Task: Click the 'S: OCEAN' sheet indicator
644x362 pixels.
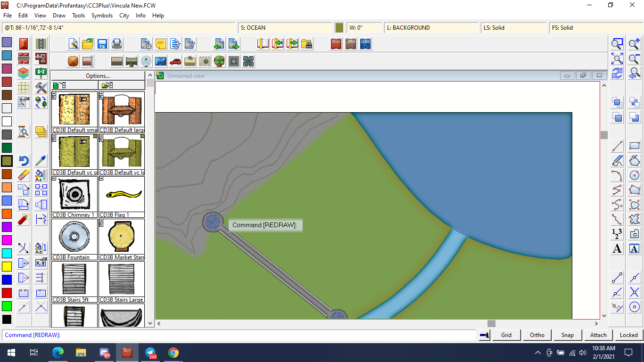Action: [x=285, y=28]
